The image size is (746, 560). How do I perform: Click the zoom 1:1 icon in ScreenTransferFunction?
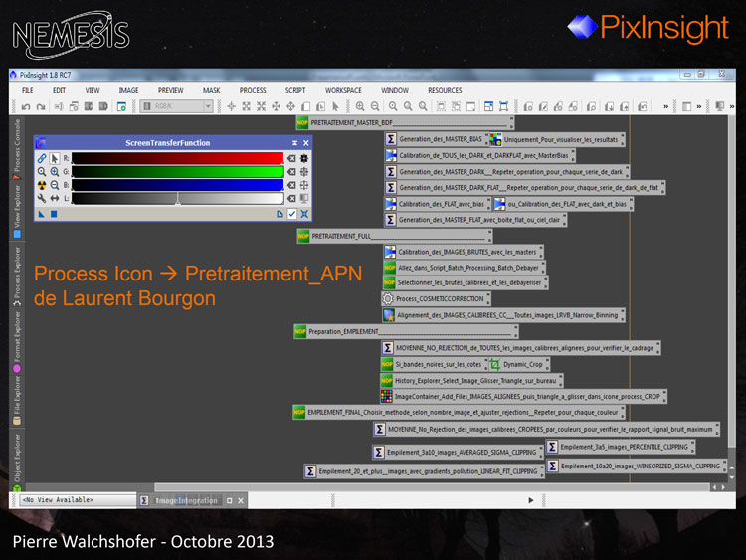pos(42,172)
